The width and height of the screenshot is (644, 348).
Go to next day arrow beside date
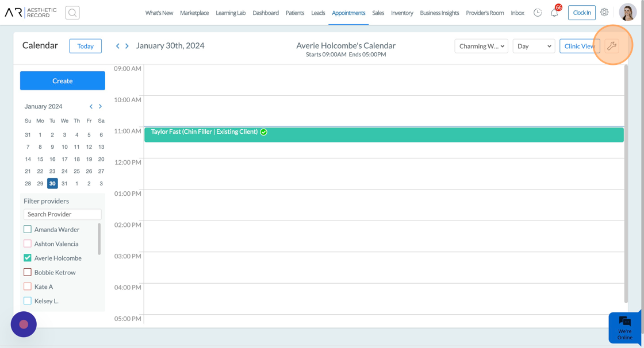click(x=127, y=46)
